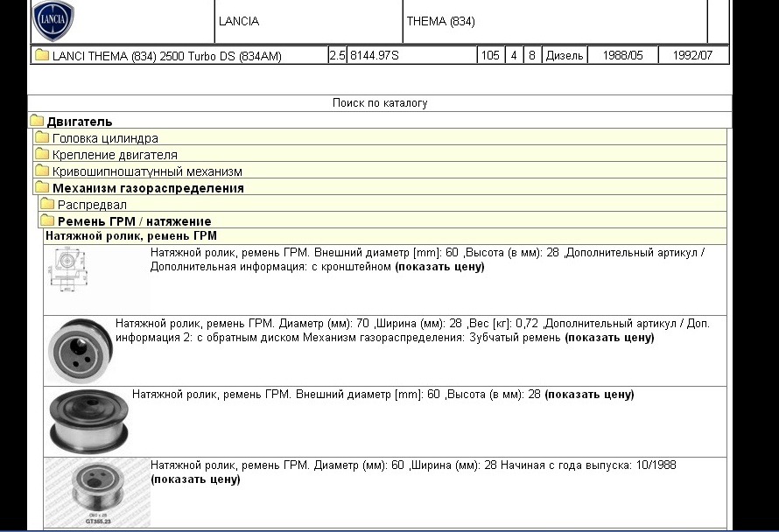Click folder icon beside Крепление двигателя

coord(42,155)
